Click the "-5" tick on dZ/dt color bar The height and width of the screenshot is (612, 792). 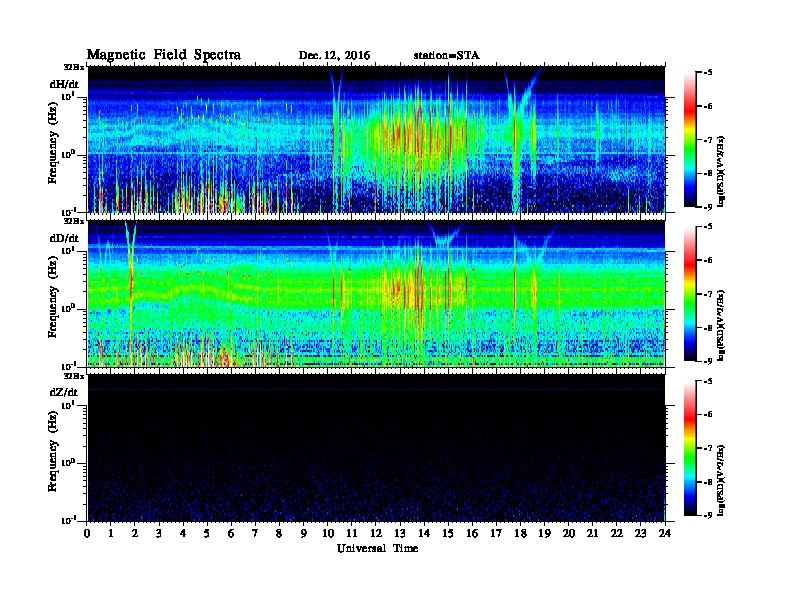point(708,381)
